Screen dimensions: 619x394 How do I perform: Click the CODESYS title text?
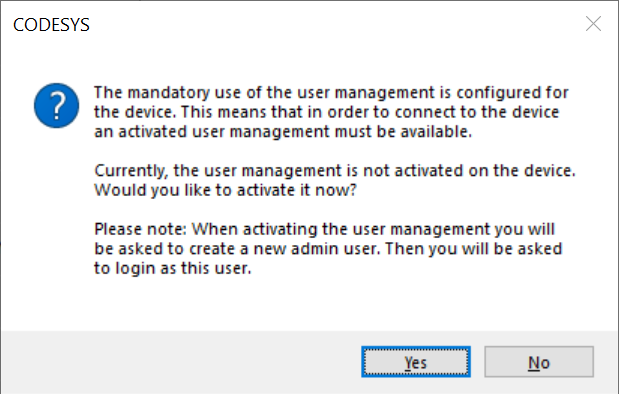coord(51,25)
